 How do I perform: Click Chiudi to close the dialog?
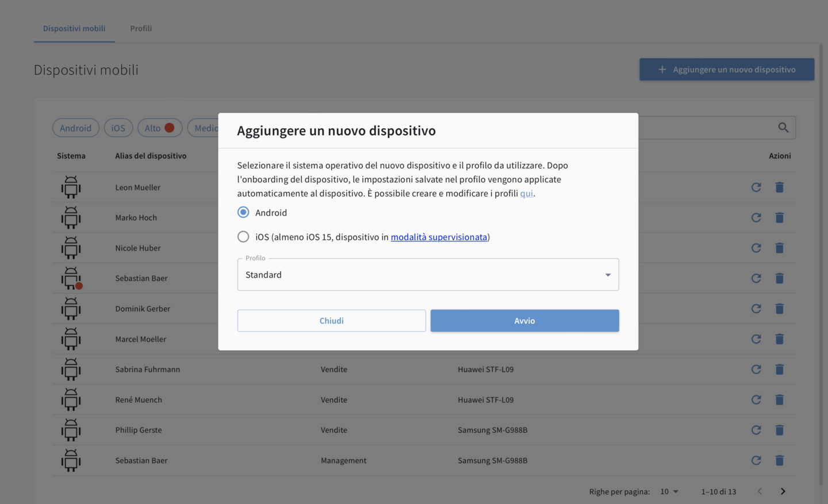331,321
